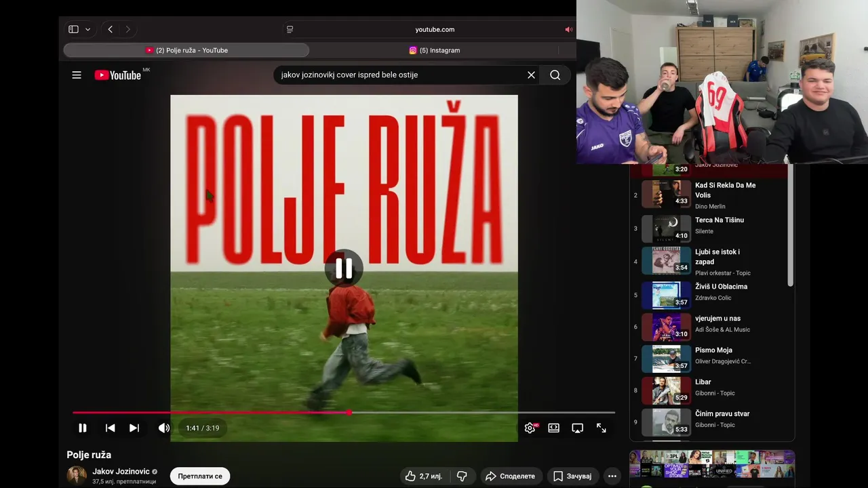Pause the video from the player bar
Screen dimensions: 868x488
point(83,428)
